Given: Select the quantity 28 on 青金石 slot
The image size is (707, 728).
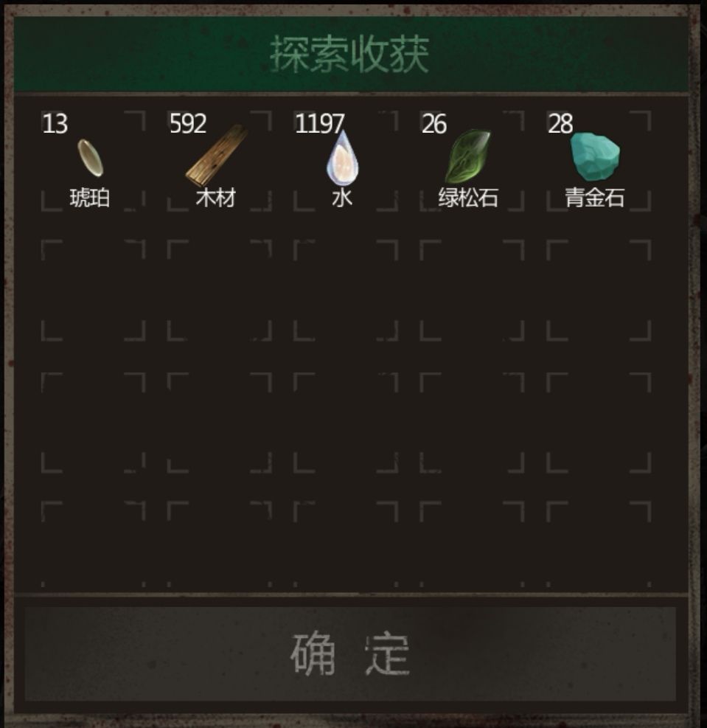Looking at the screenshot, I should pos(560,124).
